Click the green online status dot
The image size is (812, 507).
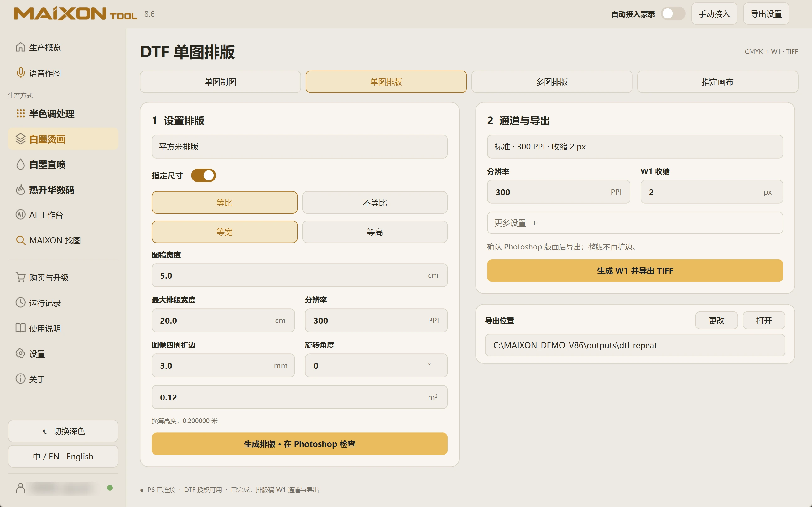pos(110,488)
